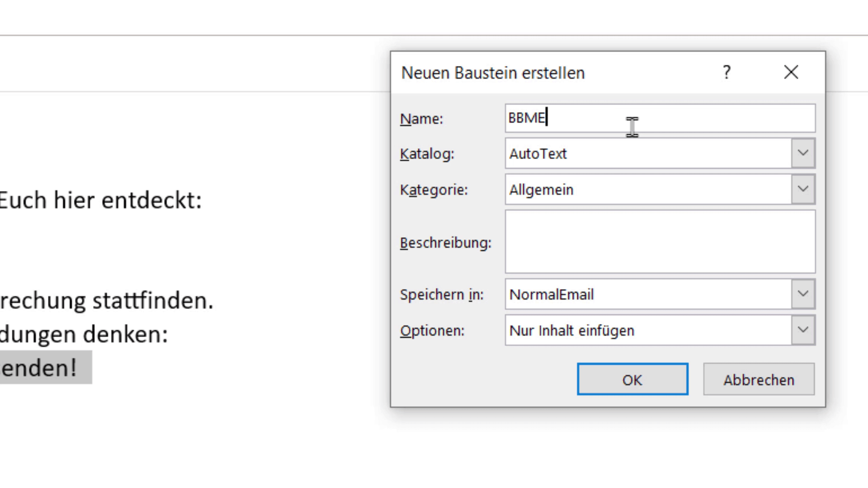Confirm the dialog with OK

click(632, 379)
